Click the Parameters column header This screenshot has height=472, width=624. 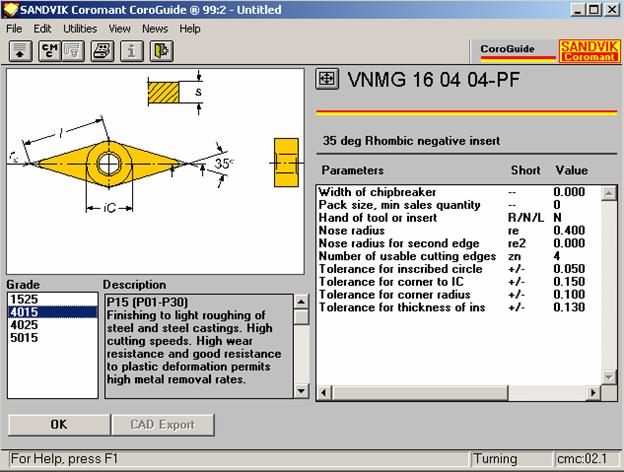(353, 170)
